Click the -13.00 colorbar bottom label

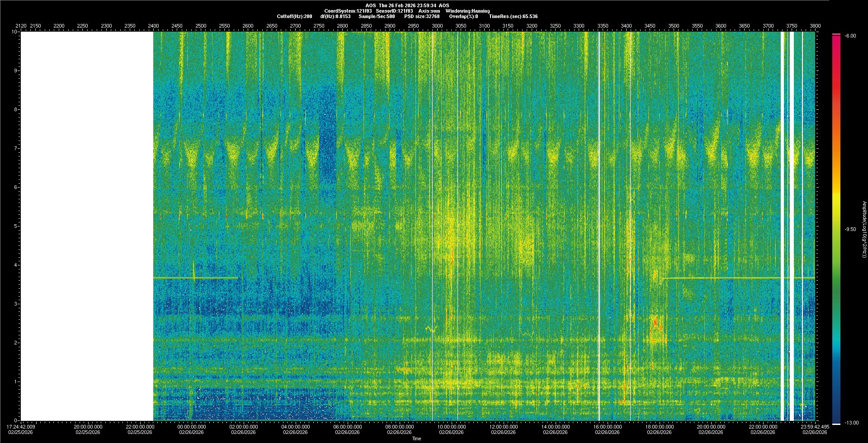tap(850, 423)
